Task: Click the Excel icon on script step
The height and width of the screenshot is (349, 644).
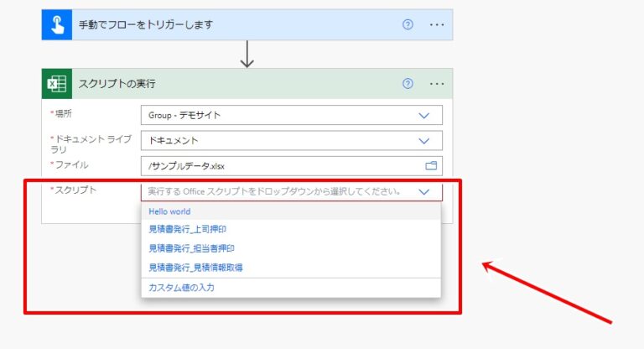Action: pos(57,84)
